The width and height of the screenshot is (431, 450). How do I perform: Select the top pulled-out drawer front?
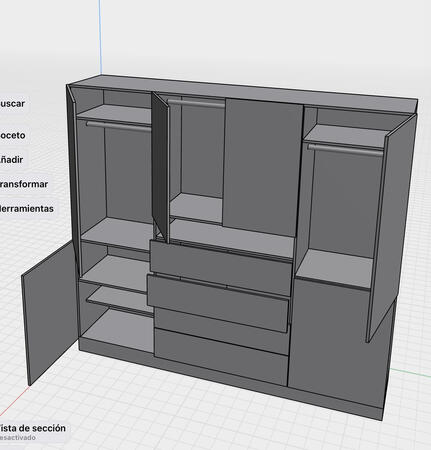point(221,268)
